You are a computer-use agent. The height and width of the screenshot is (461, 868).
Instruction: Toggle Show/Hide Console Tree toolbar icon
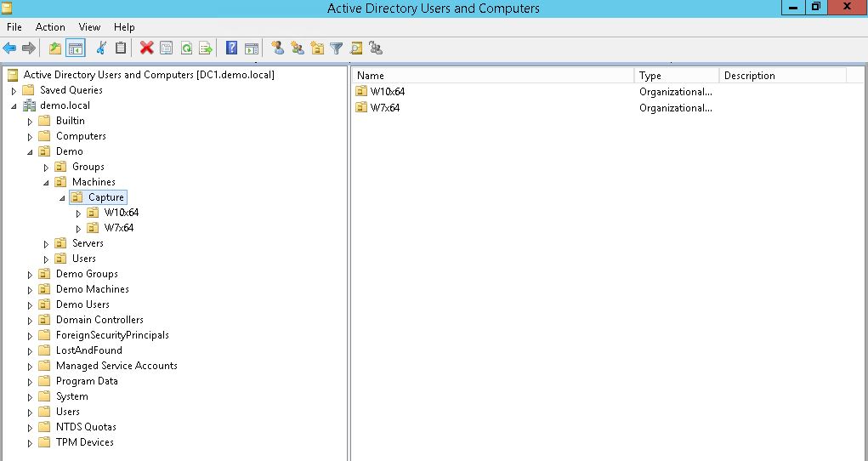(x=76, y=48)
